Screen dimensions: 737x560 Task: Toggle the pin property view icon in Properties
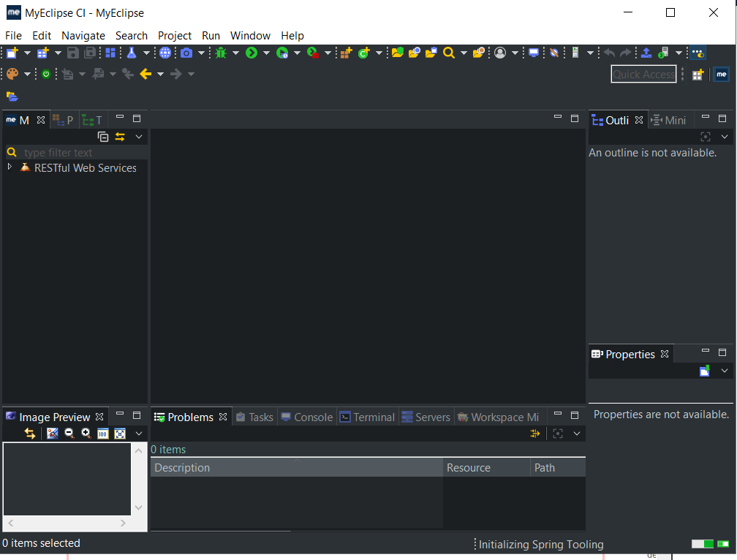[x=705, y=371]
